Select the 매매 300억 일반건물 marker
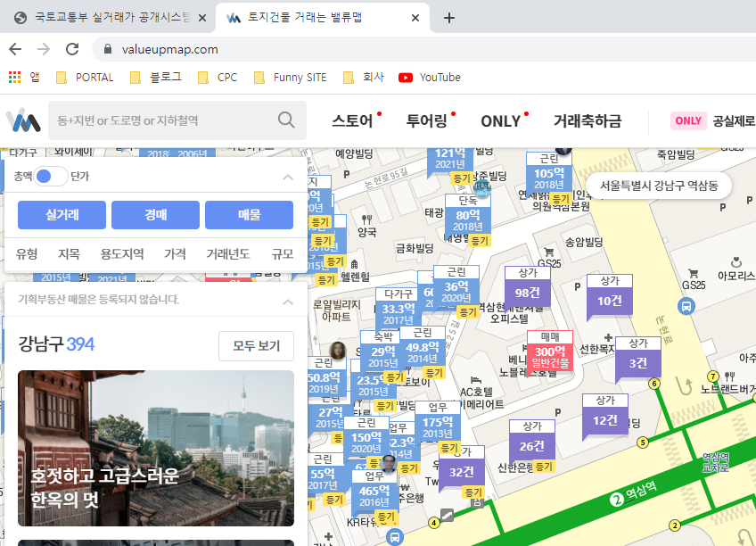 pos(550,352)
